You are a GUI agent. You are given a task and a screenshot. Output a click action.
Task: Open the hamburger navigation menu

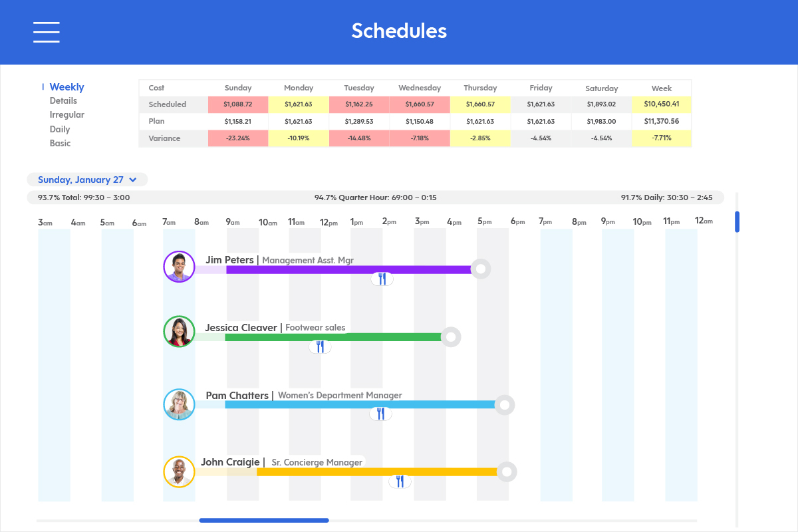point(47,32)
